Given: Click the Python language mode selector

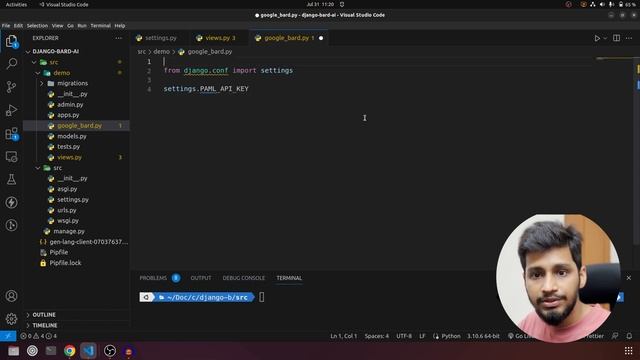Looking at the screenshot, I should (451, 336).
